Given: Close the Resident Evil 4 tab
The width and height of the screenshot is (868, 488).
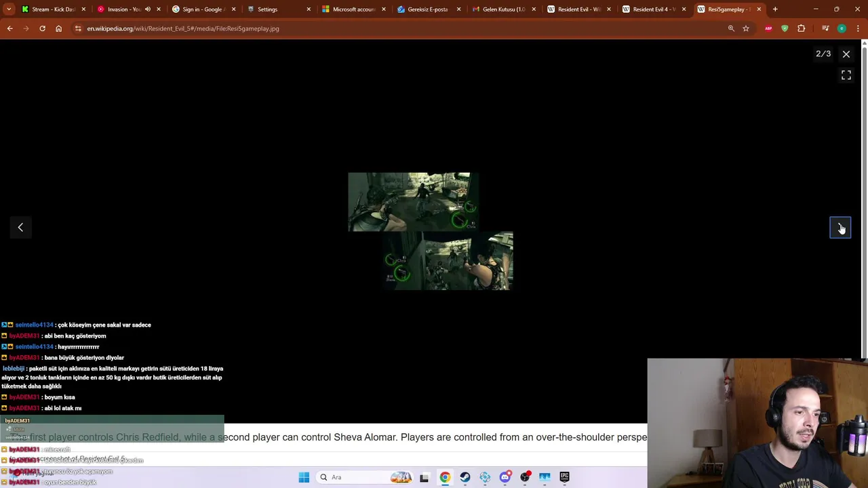Looking at the screenshot, I should click(684, 9).
